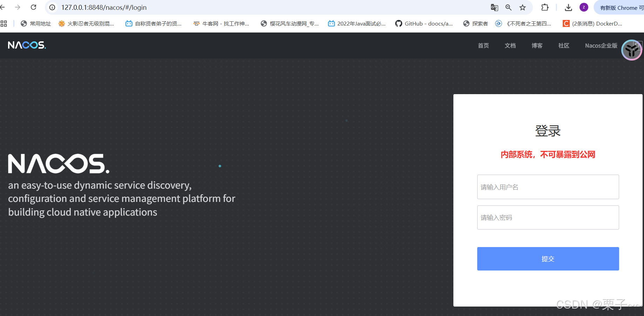Click the 登录 heading
The height and width of the screenshot is (316, 644).
548,131
